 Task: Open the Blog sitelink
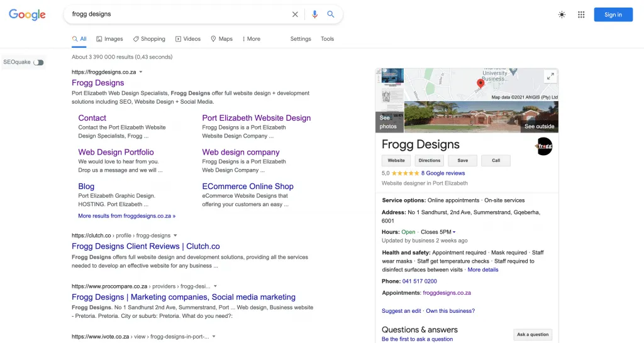click(x=86, y=187)
